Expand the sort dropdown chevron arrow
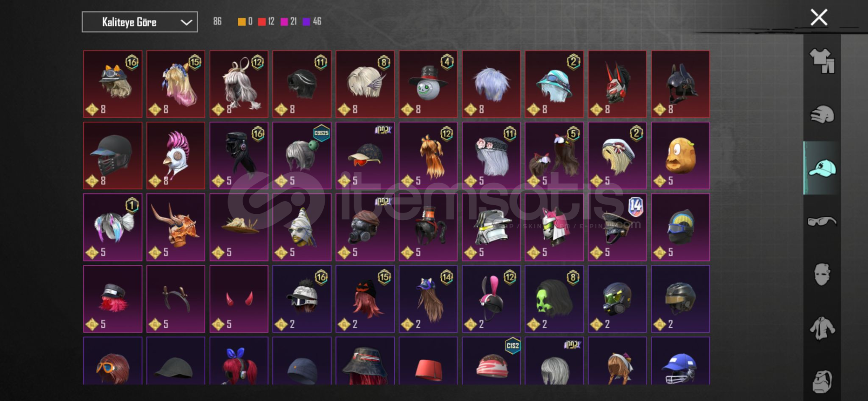This screenshot has width=868, height=401. pos(186,22)
